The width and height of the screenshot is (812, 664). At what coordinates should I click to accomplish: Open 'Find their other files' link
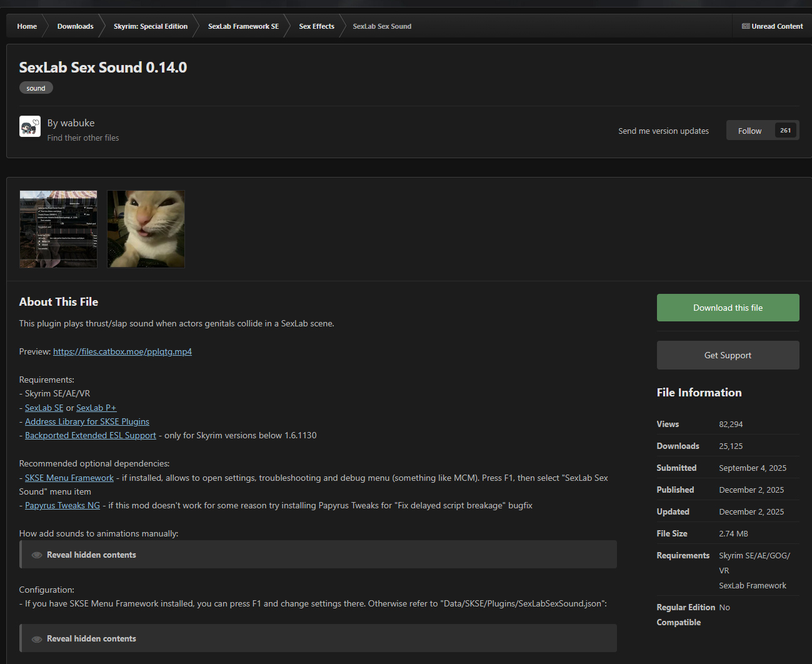pos(83,138)
